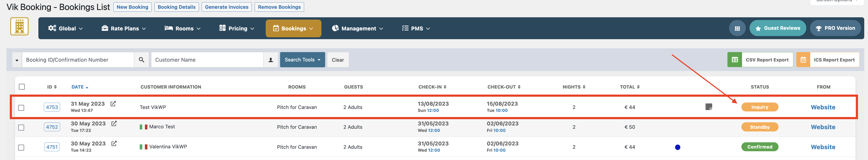
Task: Click Website link for Valentina VikWP row
Action: pyautogui.click(x=823, y=147)
